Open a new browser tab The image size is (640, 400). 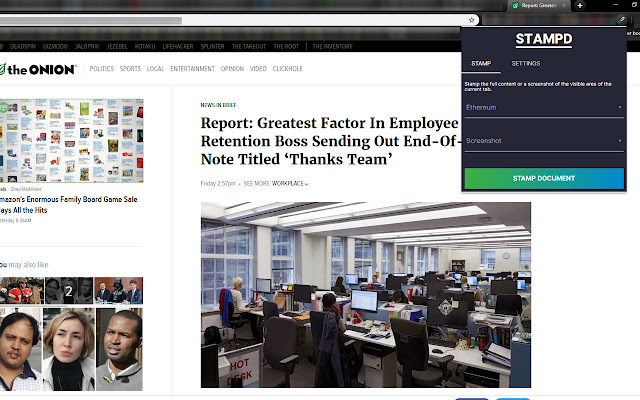(580, 5)
